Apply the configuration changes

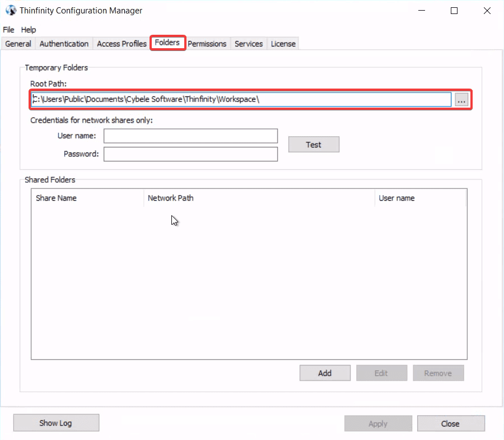pyautogui.click(x=378, y=423)
